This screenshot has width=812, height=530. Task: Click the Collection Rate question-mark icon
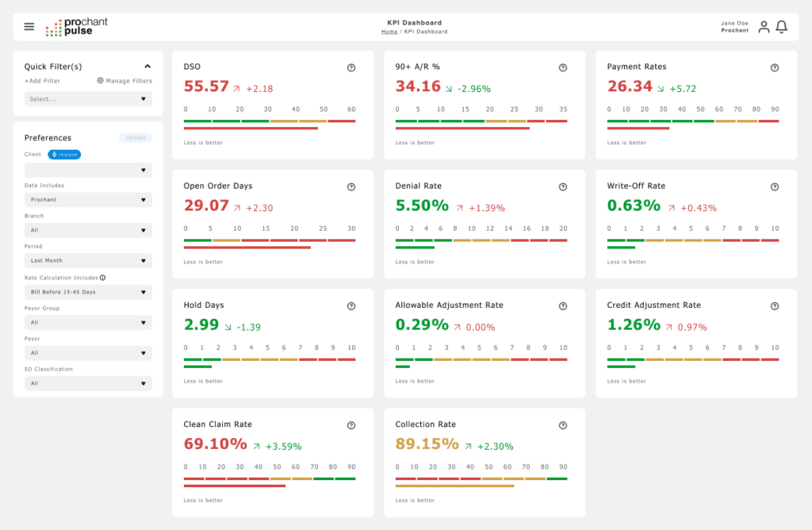(x=563, y=425)
